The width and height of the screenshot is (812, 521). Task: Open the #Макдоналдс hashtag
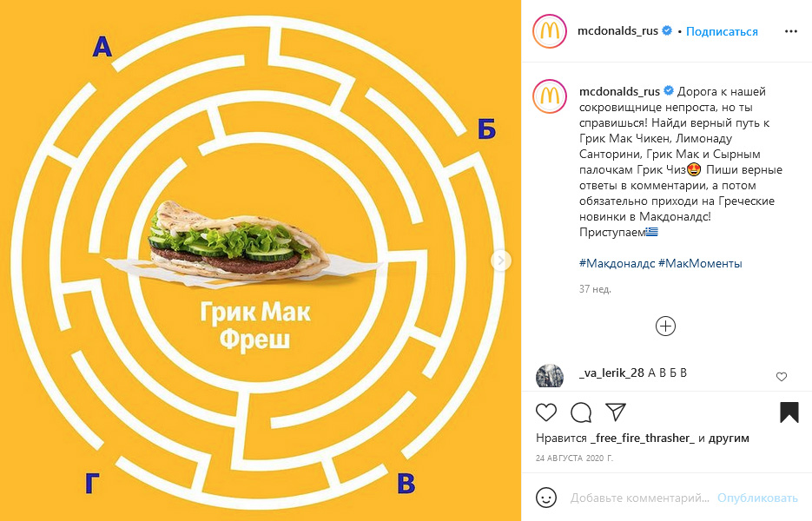coord(617,263)
